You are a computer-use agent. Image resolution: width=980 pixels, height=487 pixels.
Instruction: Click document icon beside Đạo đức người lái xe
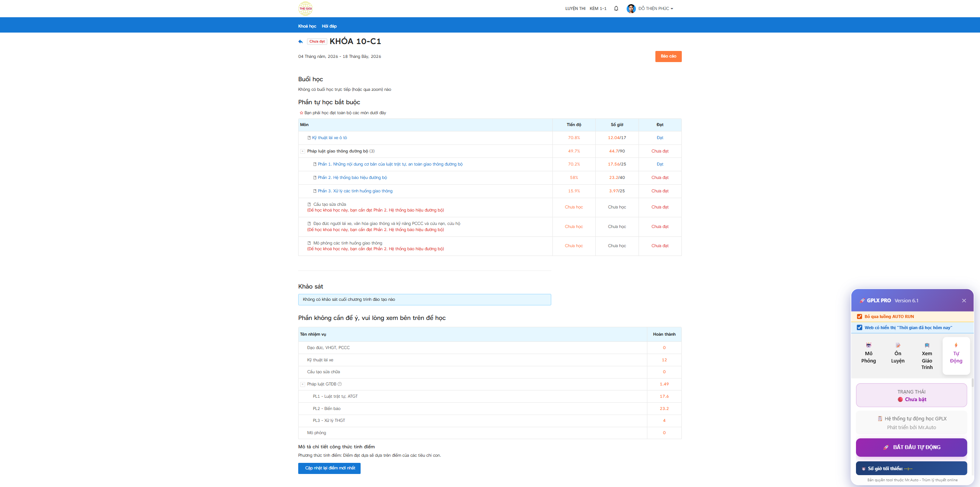point(309,223)
